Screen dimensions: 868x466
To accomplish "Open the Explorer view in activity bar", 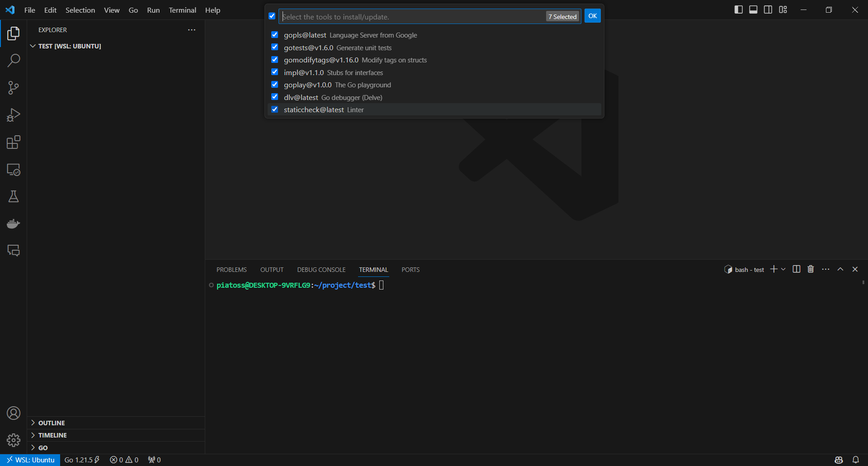I will tap(14, 33).
